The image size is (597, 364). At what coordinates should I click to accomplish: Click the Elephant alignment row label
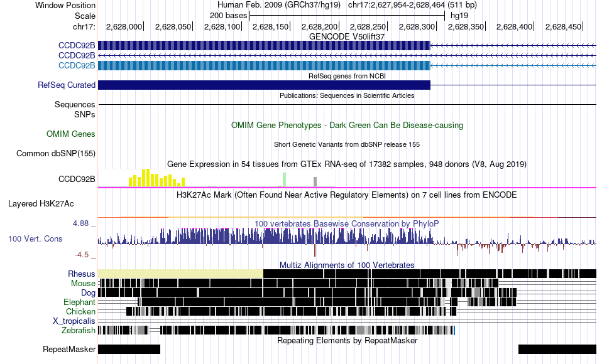pyautogui.click(x=79, y=302)
